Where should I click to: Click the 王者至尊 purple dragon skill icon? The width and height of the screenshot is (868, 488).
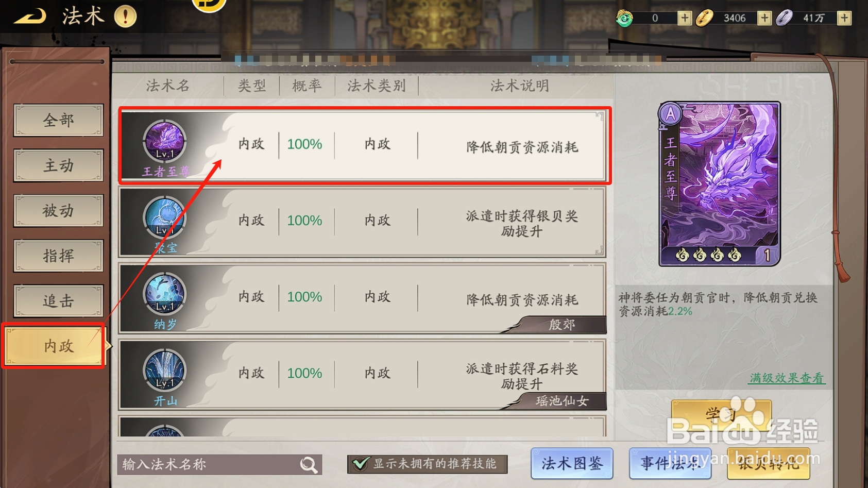coord(165,140)
